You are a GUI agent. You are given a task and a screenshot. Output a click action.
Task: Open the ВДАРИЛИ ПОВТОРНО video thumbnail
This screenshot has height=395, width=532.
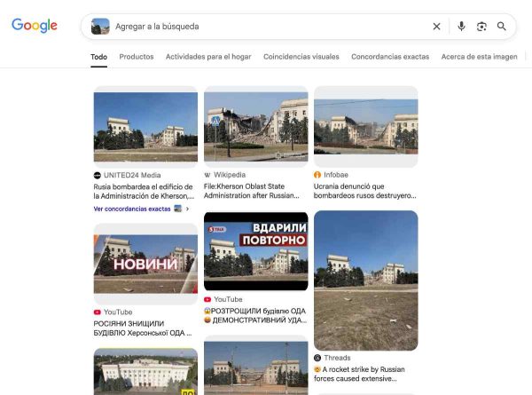pyautogui.click(x=256, y=251)
